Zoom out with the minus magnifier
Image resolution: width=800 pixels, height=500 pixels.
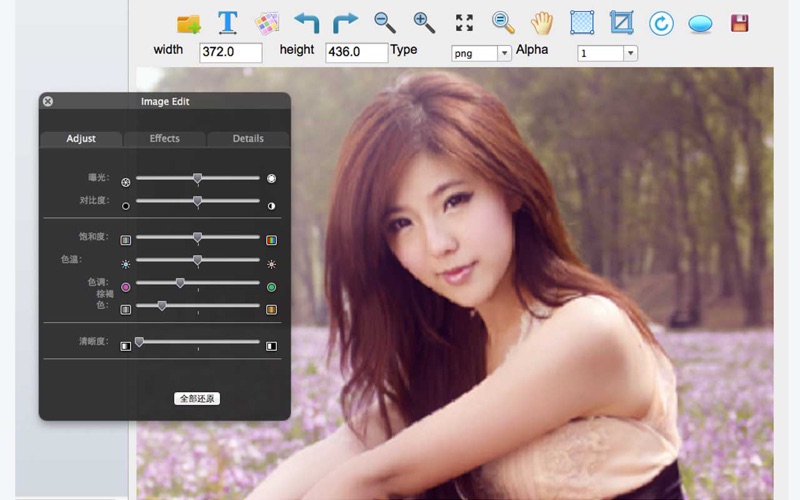click(x=385, y=22)
